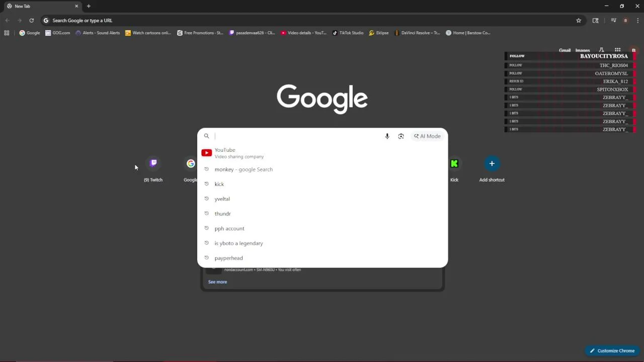
Task: Select the 'kick' suggestion
Action: click(x=322, y=184)
